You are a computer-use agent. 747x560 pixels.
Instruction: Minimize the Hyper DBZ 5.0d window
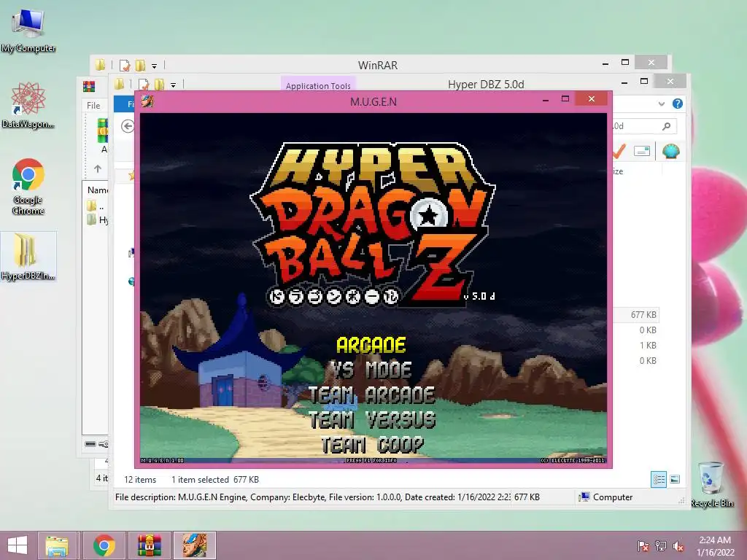(624, 82)
